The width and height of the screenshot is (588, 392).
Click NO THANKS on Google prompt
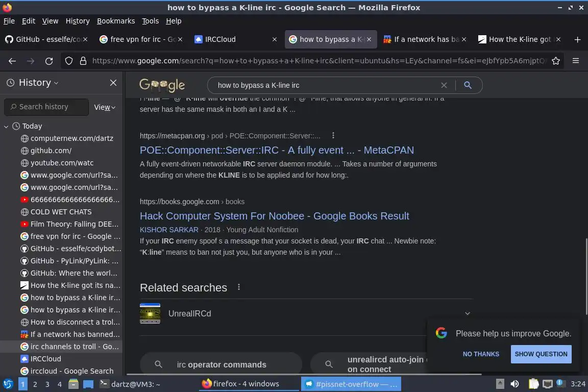click(481, 354)
